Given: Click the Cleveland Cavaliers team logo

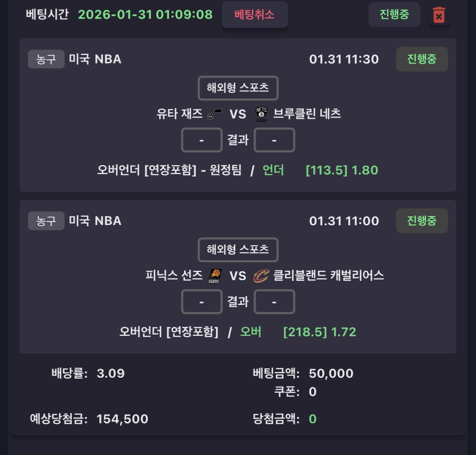Looking at the screenshot, I should point(261,276).
